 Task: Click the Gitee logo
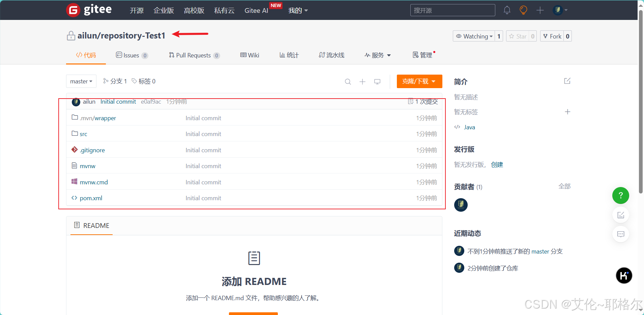pos(89,10)
